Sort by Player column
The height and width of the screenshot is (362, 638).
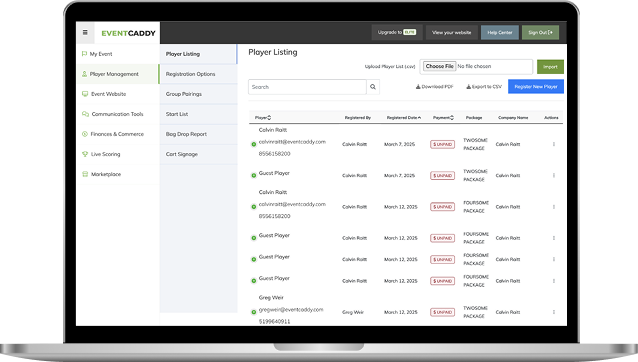click(263, 118)
